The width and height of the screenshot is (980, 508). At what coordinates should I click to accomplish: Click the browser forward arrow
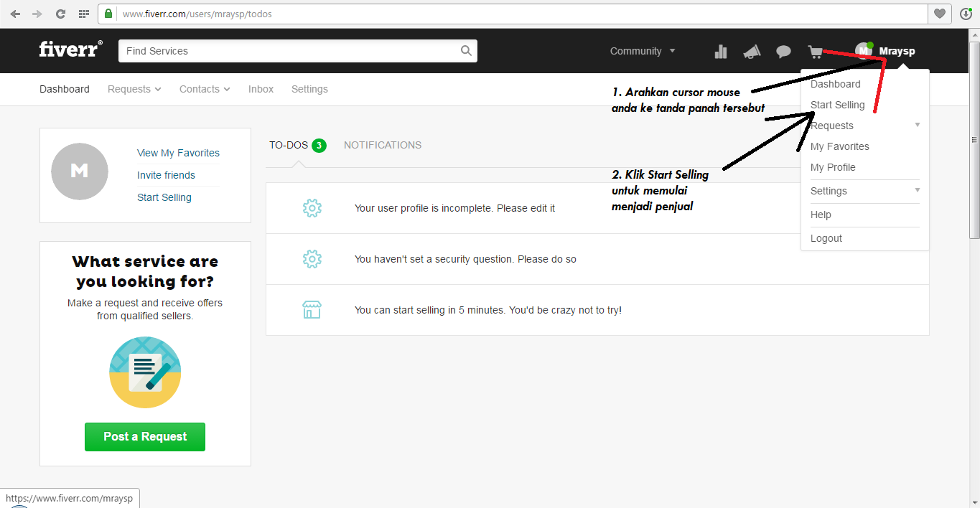click(x=37, y=14)
